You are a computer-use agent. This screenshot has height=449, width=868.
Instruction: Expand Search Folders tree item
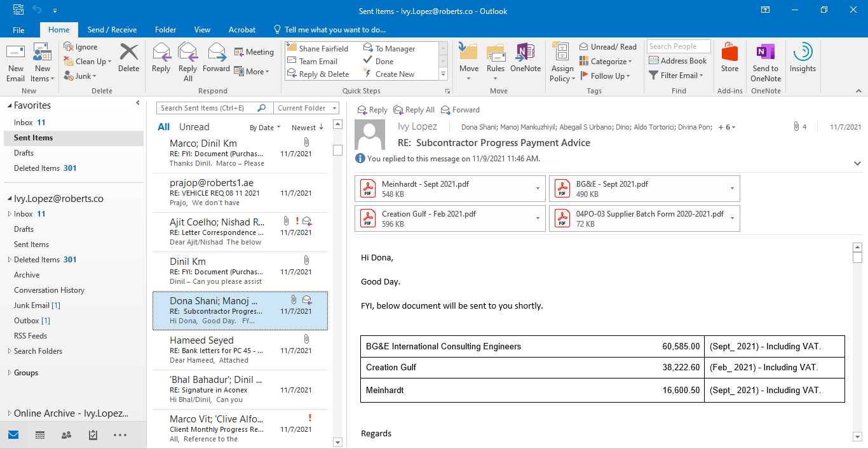tap(10, 351)
